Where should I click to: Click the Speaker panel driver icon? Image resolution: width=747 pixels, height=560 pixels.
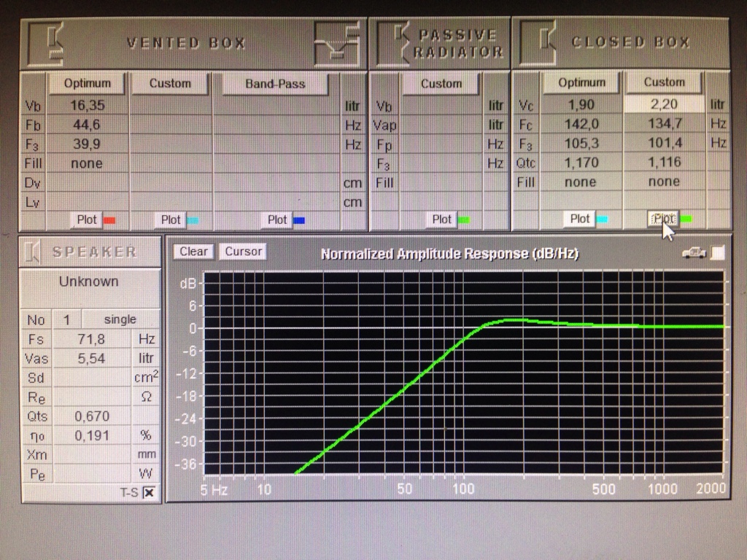pos(32,252)
